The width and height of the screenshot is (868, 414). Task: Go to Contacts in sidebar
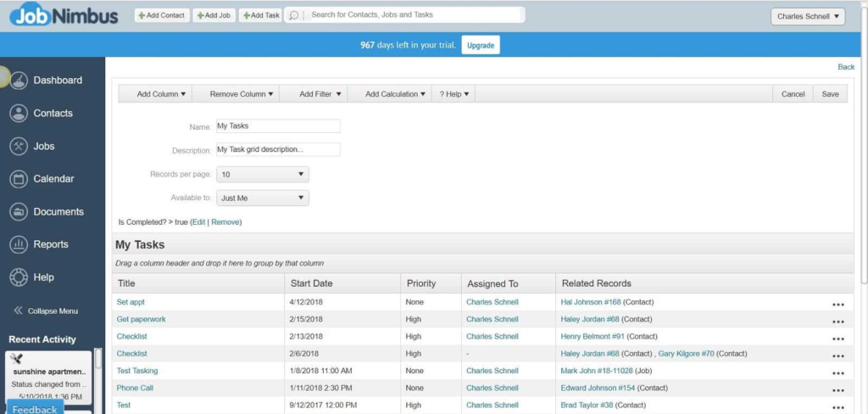pyautogui.click(x=42, y=113)
